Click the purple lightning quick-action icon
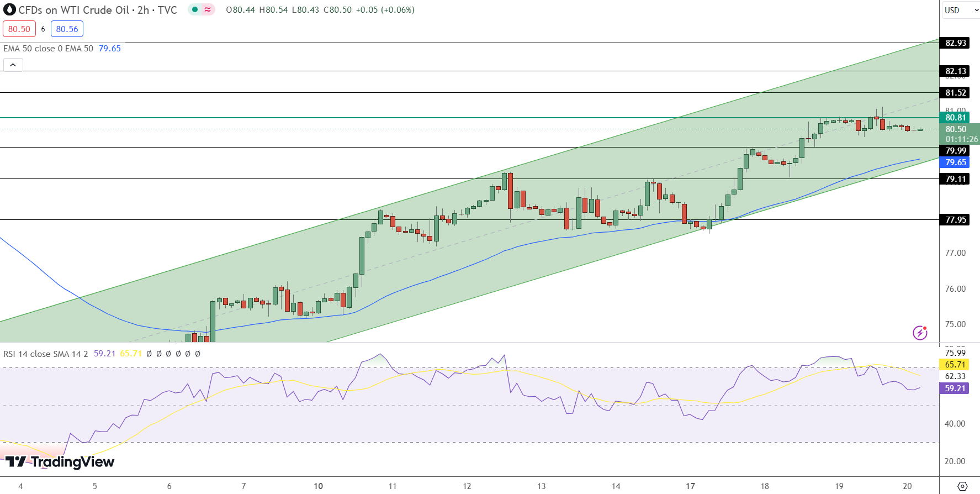980x494 pixels. 920,333
